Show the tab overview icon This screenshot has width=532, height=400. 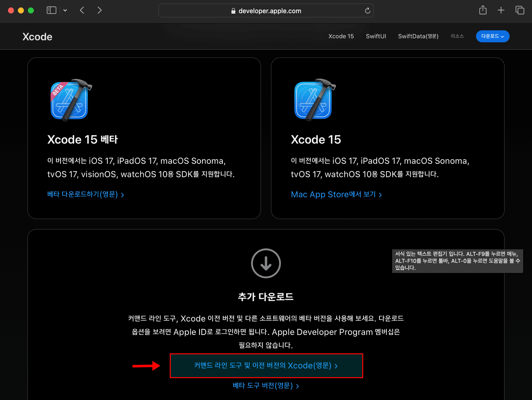[520, 10]
